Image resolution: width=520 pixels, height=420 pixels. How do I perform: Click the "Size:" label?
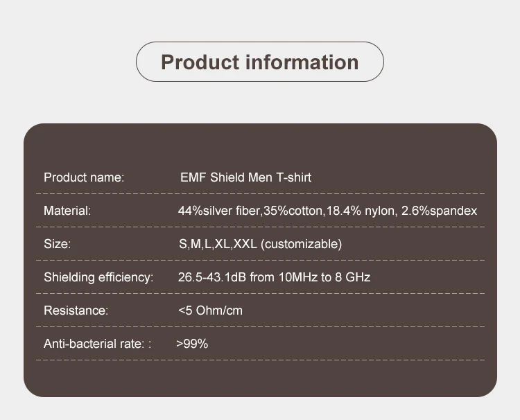click(58, 244)
